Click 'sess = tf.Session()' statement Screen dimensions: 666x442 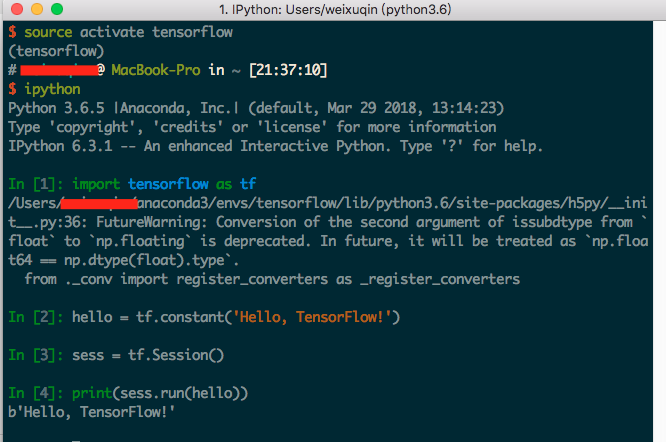click(x=148, y=355)
